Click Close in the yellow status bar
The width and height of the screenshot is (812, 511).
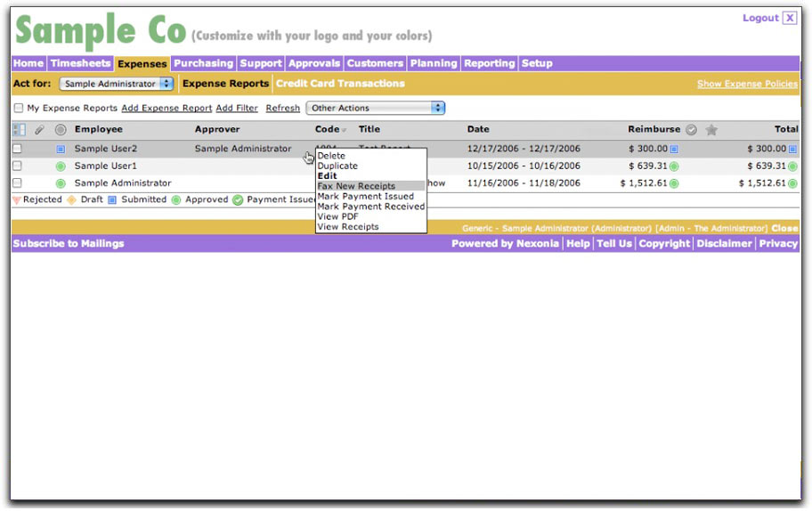click(x=784, y=228)
